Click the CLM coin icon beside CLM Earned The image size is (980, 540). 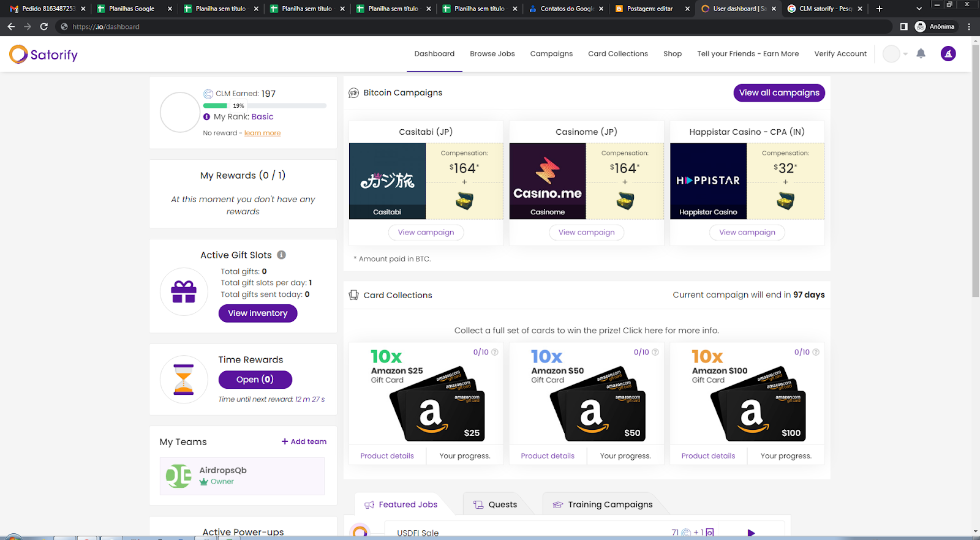[x=208, y=94]
